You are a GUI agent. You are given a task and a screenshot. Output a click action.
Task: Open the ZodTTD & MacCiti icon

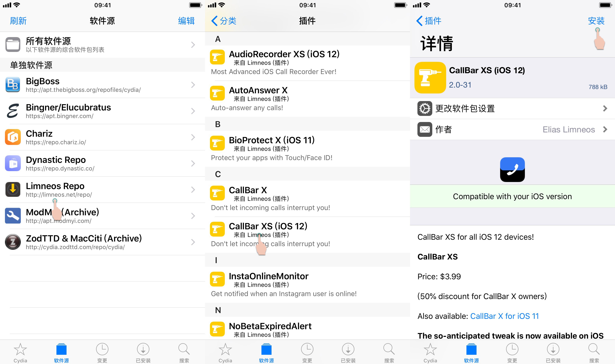(13, 242)
